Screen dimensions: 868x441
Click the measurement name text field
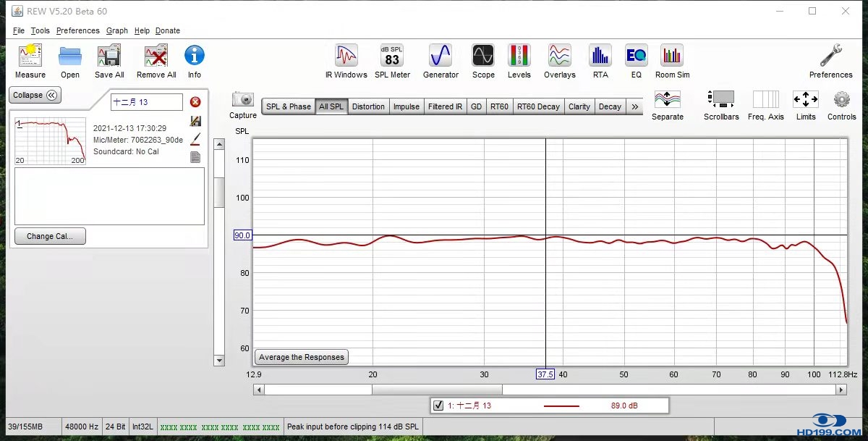click(146, 102)
